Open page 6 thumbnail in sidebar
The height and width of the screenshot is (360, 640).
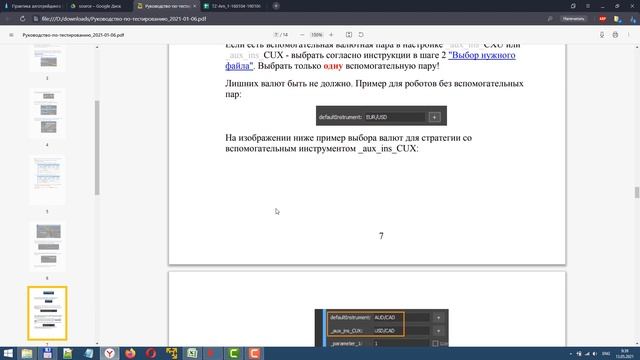pos(48,247)
